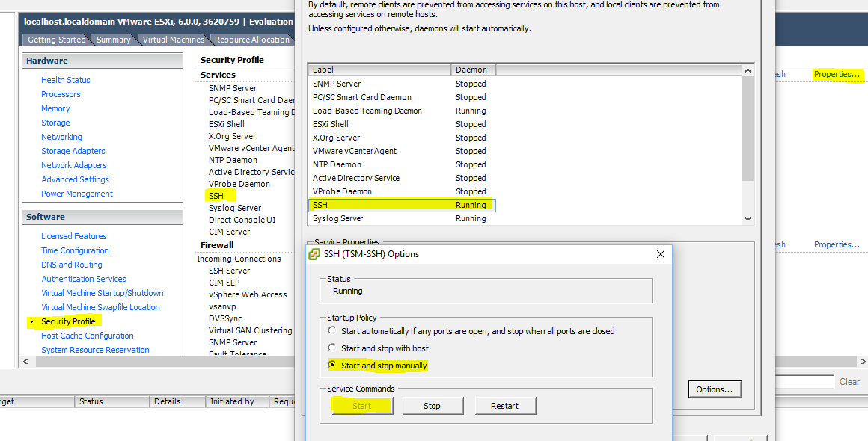Click scroll-up arrow of services list
The width and height of the screenshot is (868, 441).
tap(748, 70)
